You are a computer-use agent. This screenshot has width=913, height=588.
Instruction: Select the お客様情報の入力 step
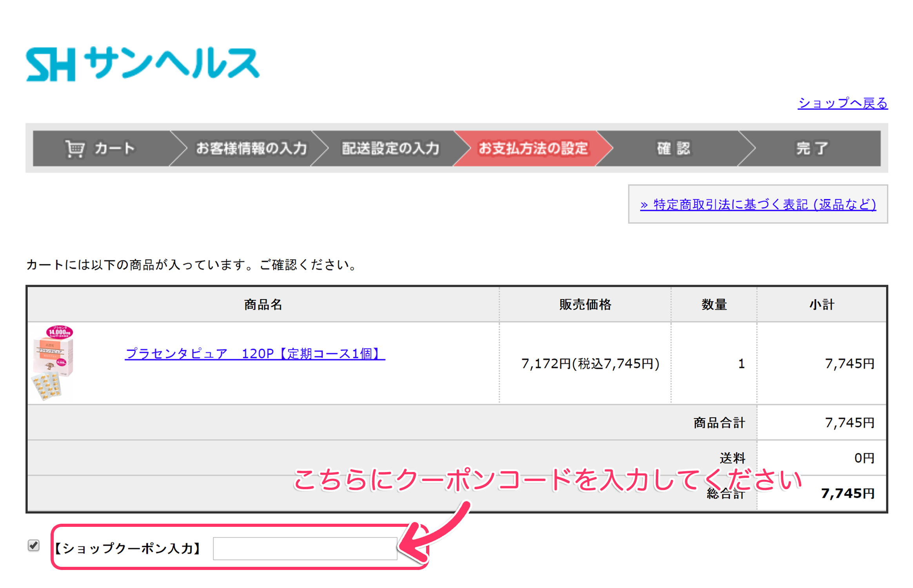pos(251,149)
